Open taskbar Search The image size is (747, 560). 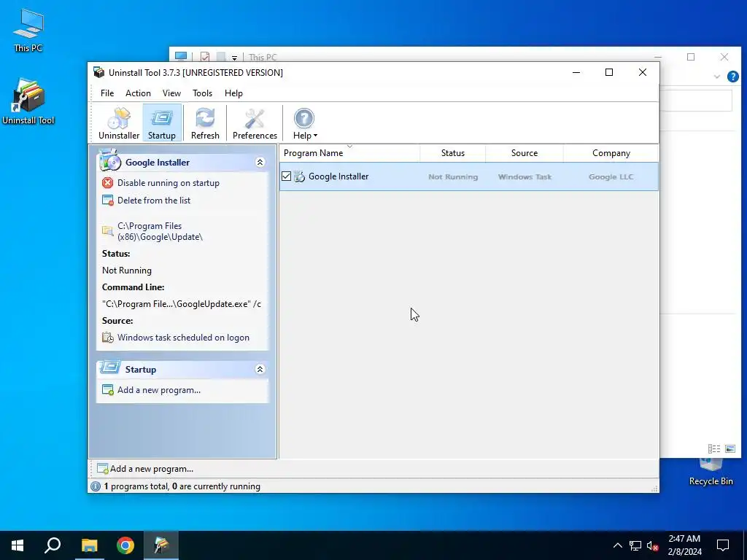pyautogui.click(x=53, y=545)
